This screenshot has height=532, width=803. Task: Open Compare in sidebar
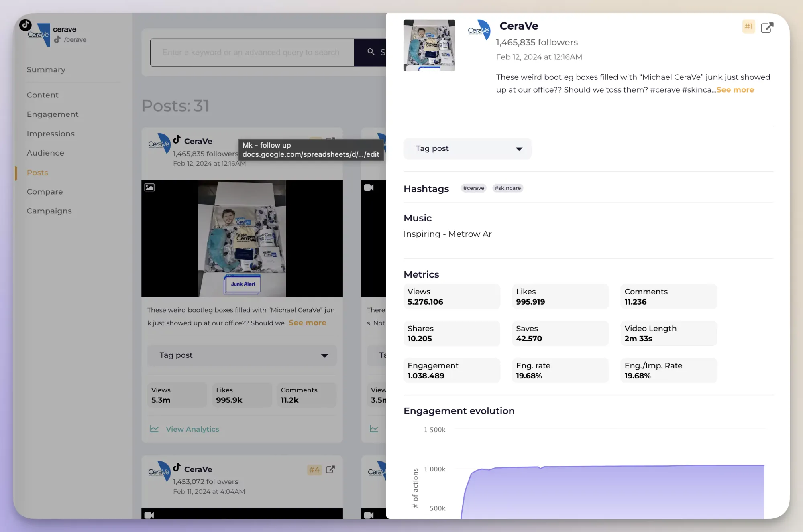tap(45, 192)
